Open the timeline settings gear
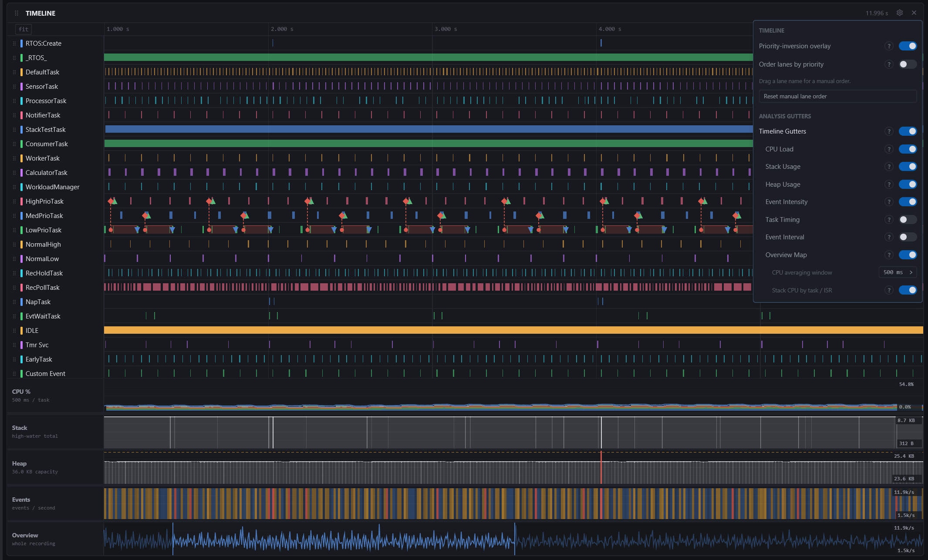This screenshot has width=928, height=560. [x=900, y=13]
